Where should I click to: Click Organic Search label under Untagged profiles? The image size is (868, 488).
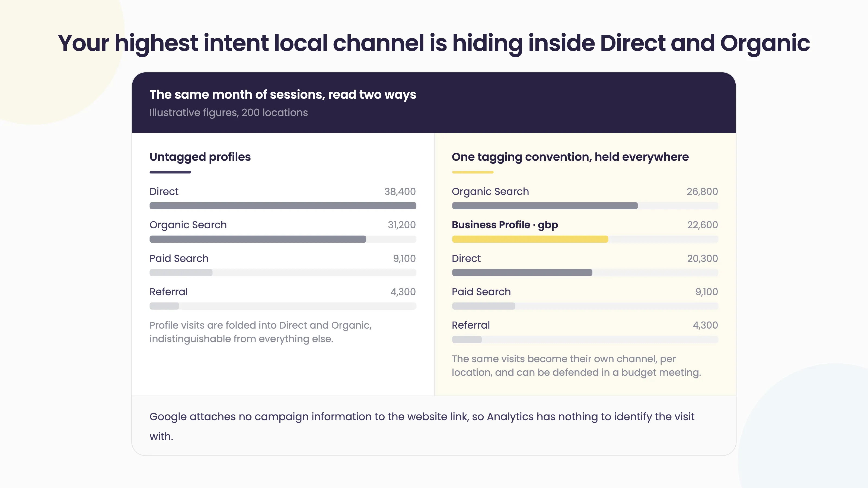188,225
